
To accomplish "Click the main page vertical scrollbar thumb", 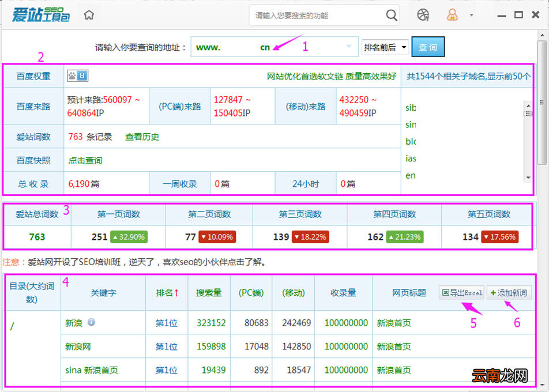I will 542,102.
